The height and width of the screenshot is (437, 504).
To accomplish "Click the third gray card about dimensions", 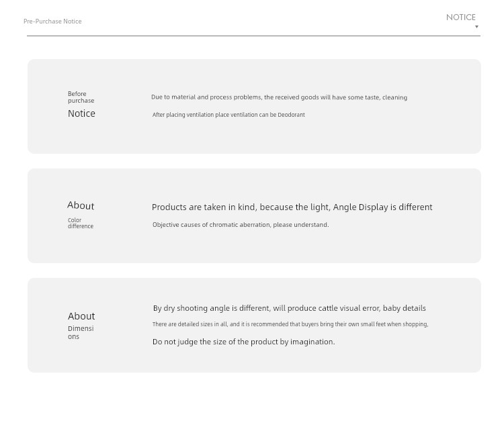I will click(254, 326).
